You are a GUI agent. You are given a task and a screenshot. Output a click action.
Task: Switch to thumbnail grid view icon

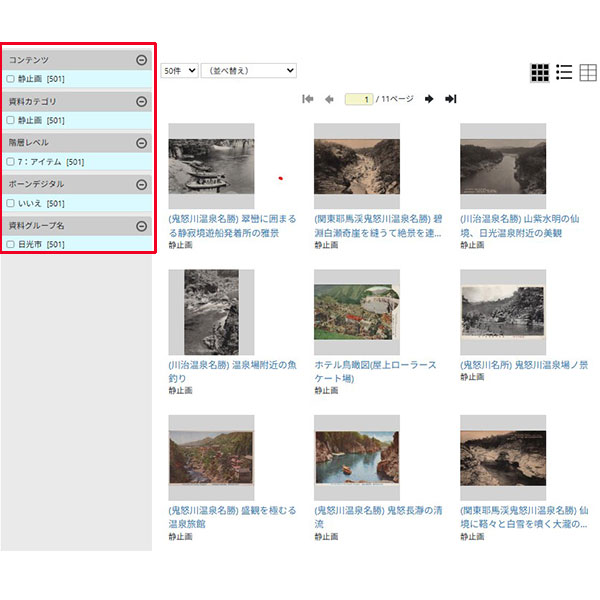(540, 73)
